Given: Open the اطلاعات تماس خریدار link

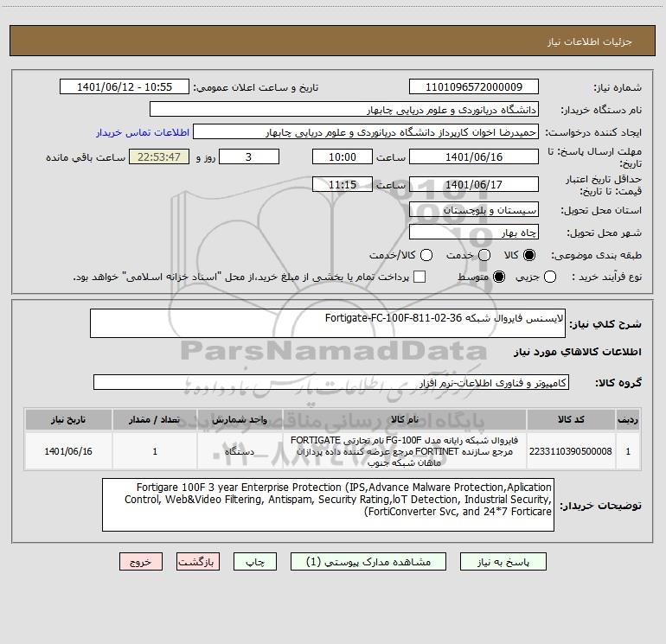Looking at the screenshot, I should click(143, 132).
